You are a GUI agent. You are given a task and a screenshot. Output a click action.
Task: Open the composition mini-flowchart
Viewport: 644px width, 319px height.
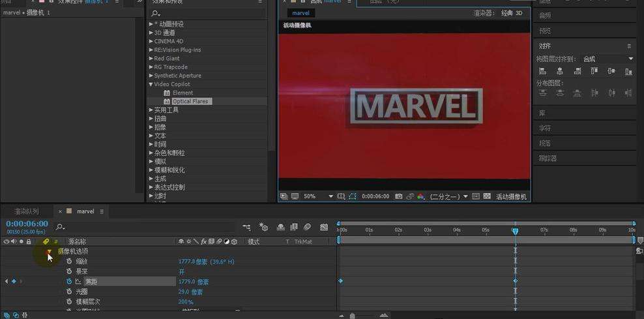pyautogui.click(x=246, y=227)
